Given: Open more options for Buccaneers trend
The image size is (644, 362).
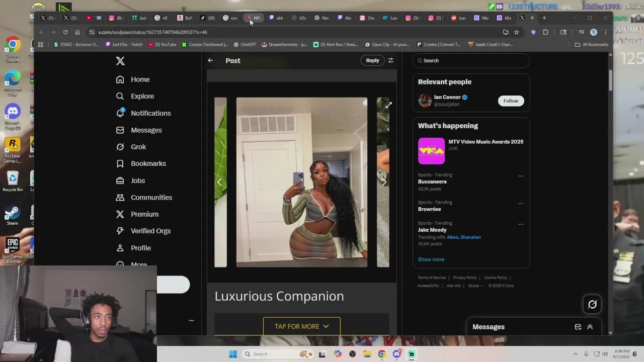Looking at the screenshot, I should point(521,176).
